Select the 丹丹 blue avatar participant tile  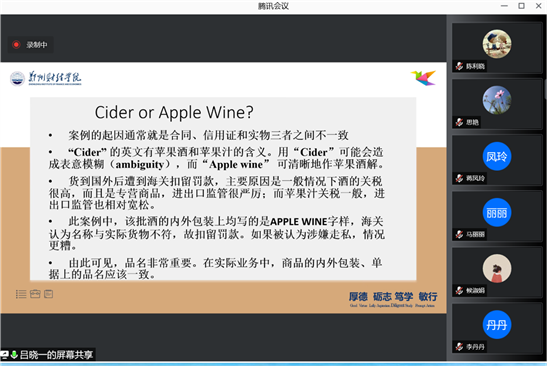(x=497, y=328)
